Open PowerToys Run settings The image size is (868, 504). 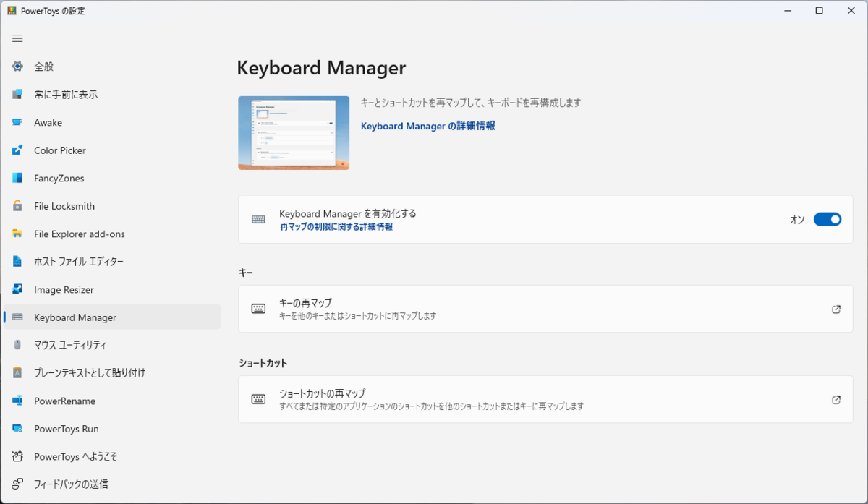click(112, 429)
